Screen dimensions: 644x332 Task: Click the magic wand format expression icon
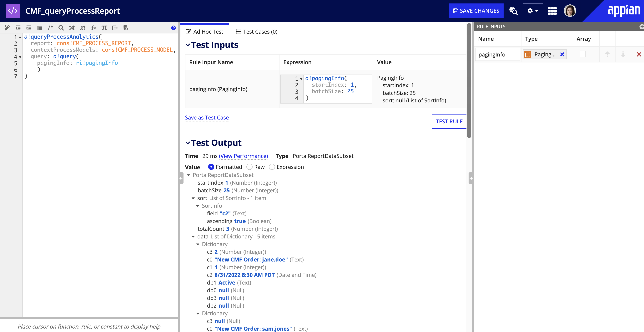coord(7,28)
